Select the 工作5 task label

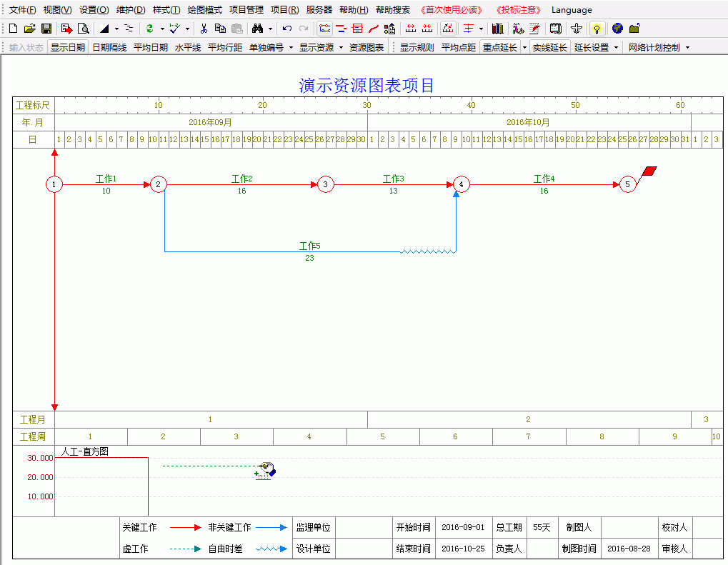tap(309, 246)
